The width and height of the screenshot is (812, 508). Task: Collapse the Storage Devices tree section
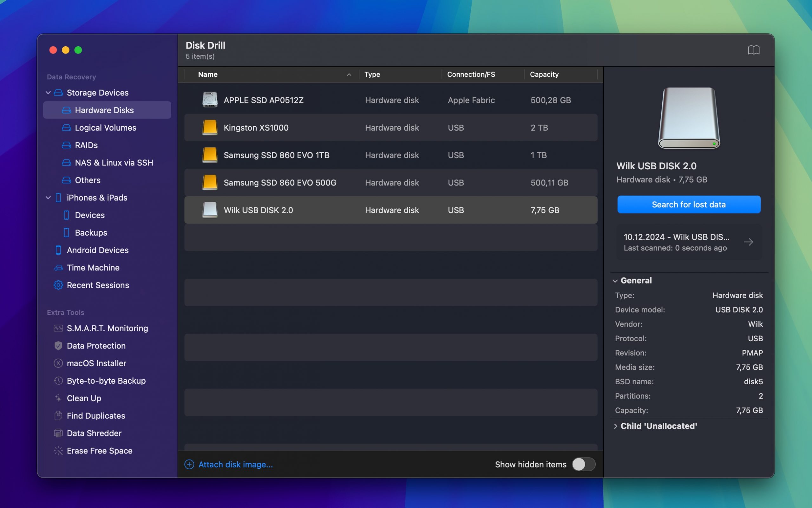pyautogui.click(x=48, y=92)
